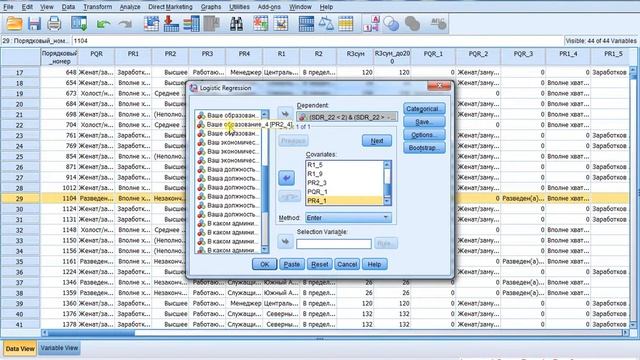
Task: Click the horizontal scrollbar of data grid
Action: [x=335, y=333]
